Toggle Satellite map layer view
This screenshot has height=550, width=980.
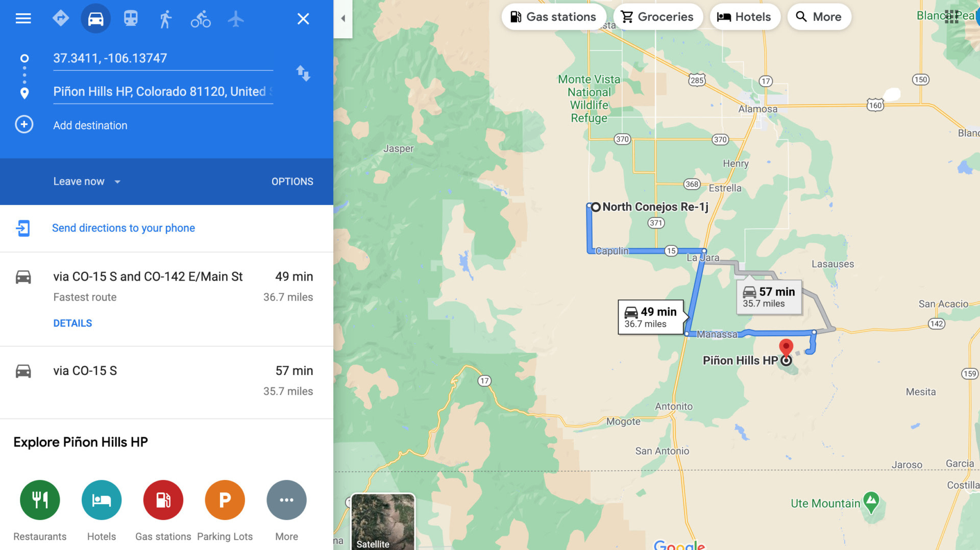click(x=382, y=521)
